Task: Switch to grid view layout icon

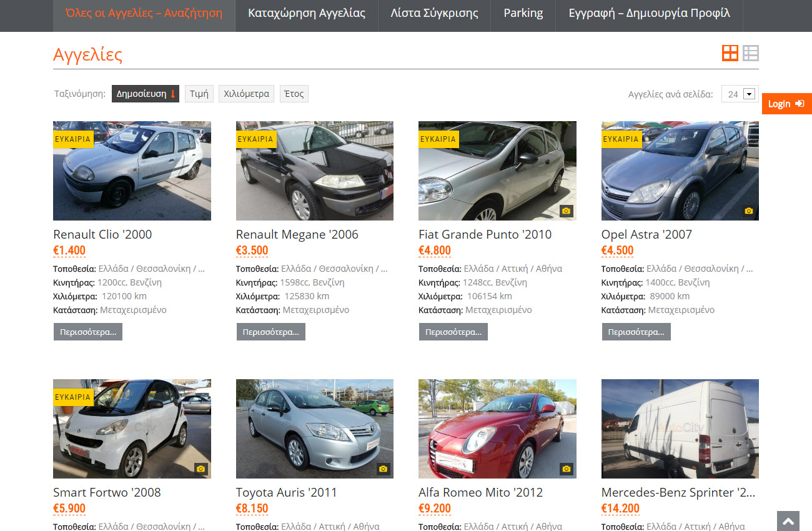Action: (730, 53)
